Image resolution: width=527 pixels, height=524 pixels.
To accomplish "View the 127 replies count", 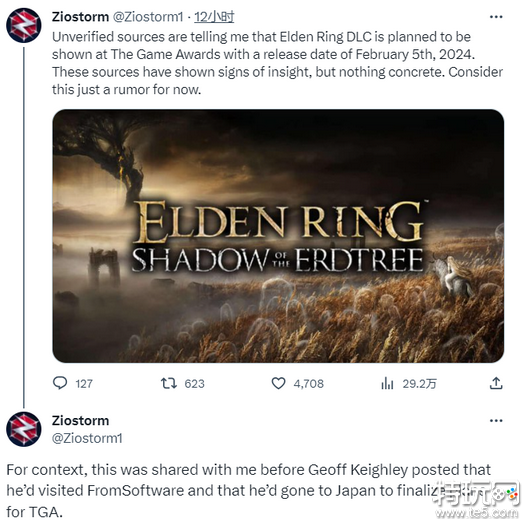I will (x=84, y=384).
